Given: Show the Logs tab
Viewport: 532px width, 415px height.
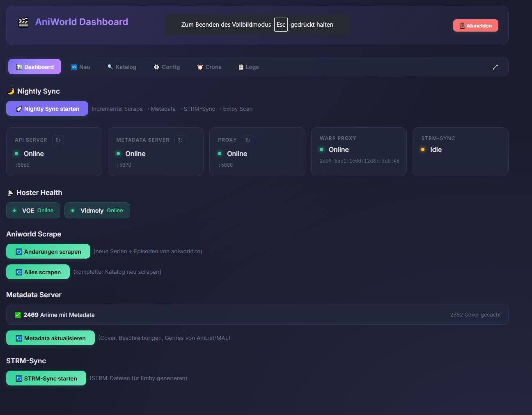Looking at the screenshot, I should tap(249, 67).
